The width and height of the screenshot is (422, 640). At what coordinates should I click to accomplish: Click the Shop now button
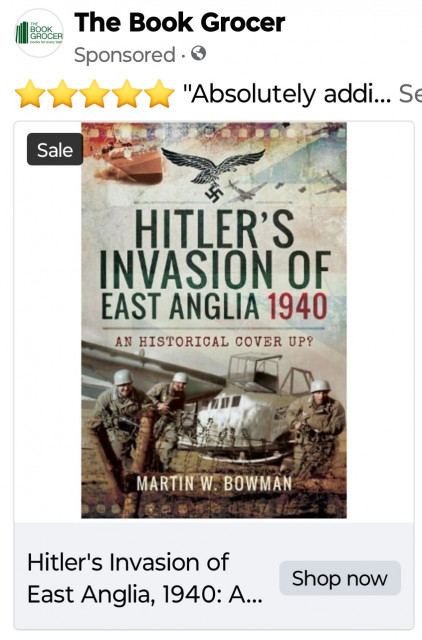[340, 578]
